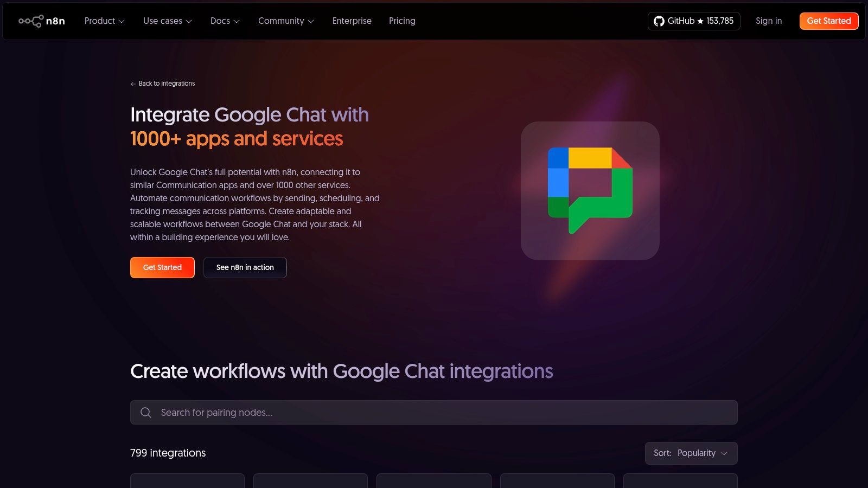Viewport: 868px width, 488px height.
Task: Click the Sign in link
Action: click(x=768, y=21)
